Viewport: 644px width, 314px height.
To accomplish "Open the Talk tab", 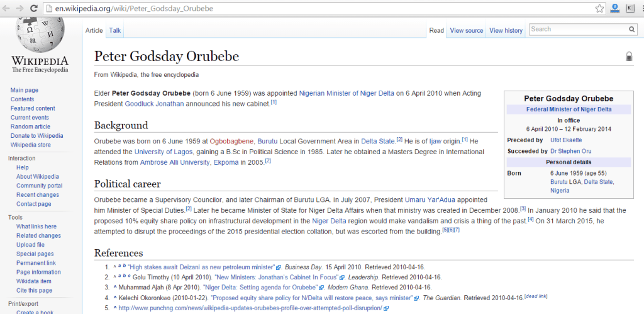I will [115, 30].
